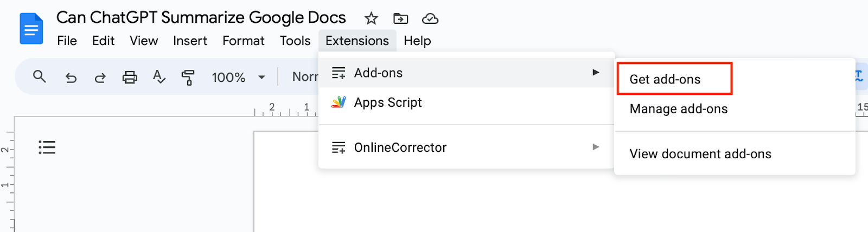Show document outline panel
The image size is (868, 232).
(x=47, y=147)
